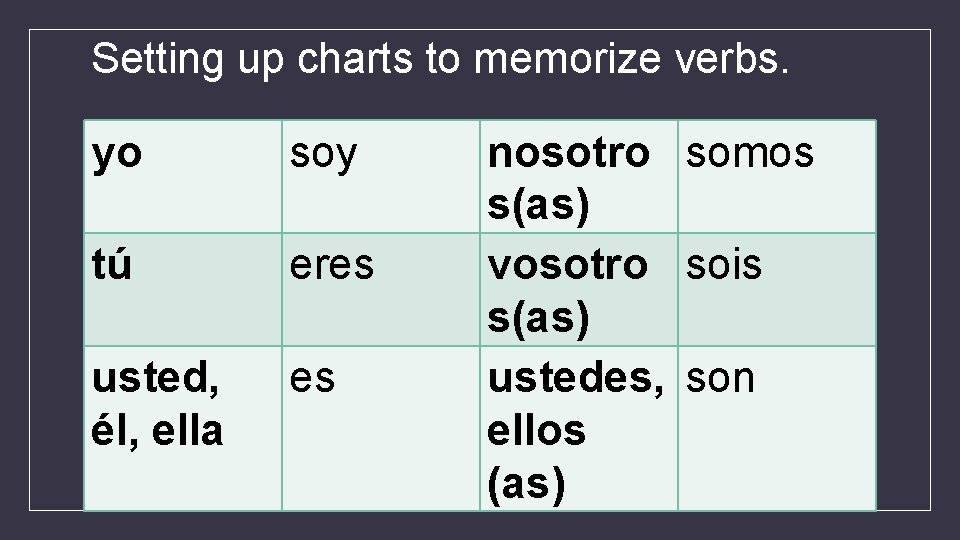Select the 'vosotros(as)' pronoun cell

point(579,290)
